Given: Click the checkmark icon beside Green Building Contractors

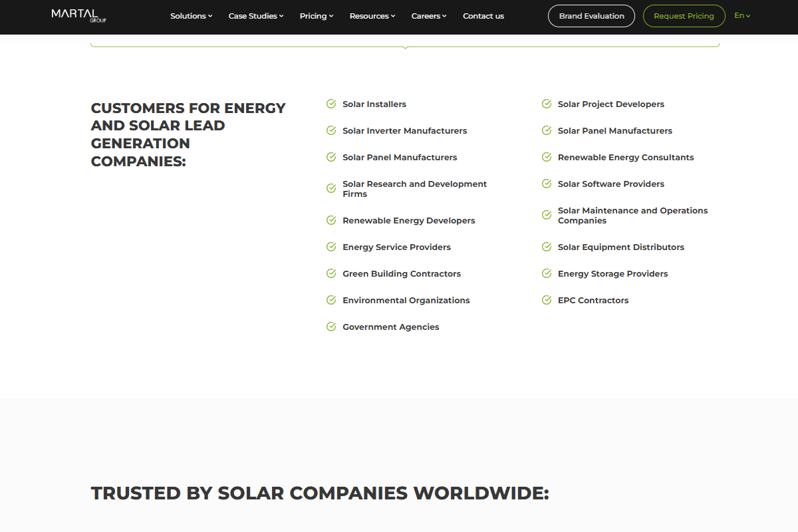Looking at the screenshot, I should point(331,273).
